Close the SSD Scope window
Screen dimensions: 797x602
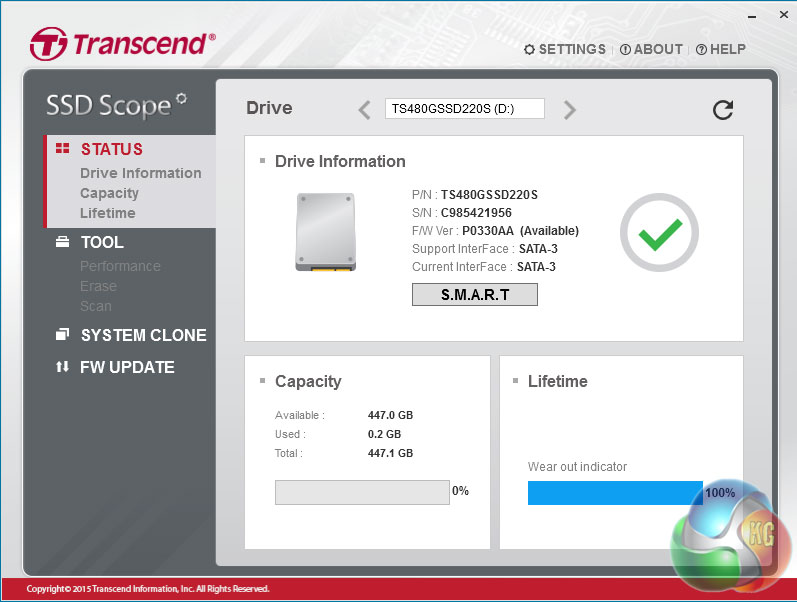784,15
